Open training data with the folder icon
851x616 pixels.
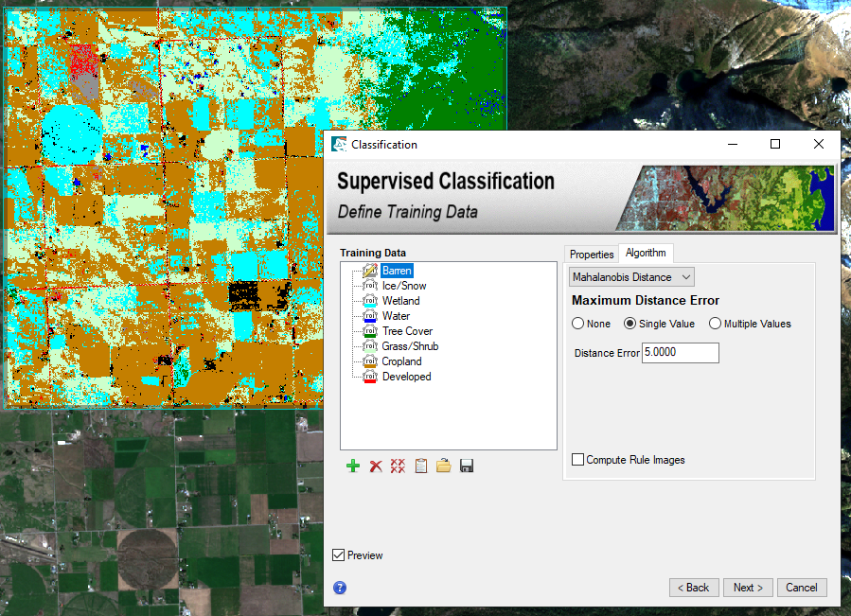(x=443, y=466)
